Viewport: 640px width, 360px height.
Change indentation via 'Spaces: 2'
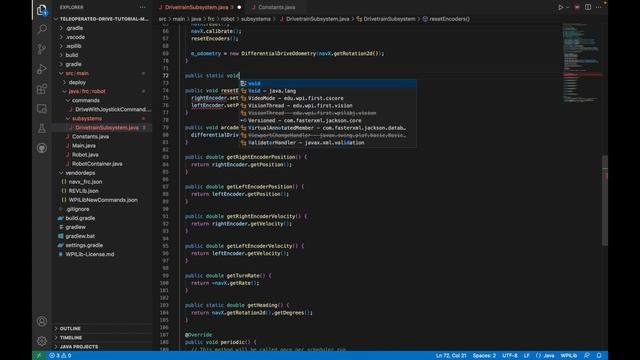coord(484,356)
